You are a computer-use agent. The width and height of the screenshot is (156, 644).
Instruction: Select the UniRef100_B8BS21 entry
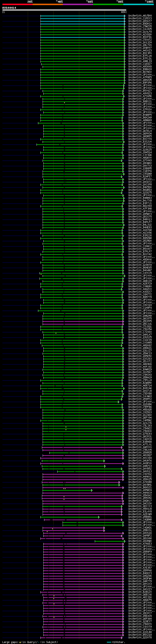click(140, 102)
